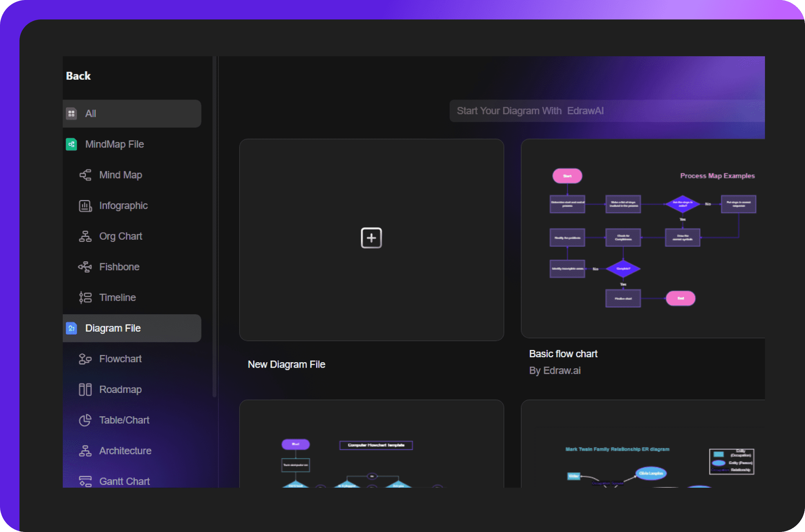Collapse the MindMap File group
Viewport: 805px width, 532px height.
[115, 144]
